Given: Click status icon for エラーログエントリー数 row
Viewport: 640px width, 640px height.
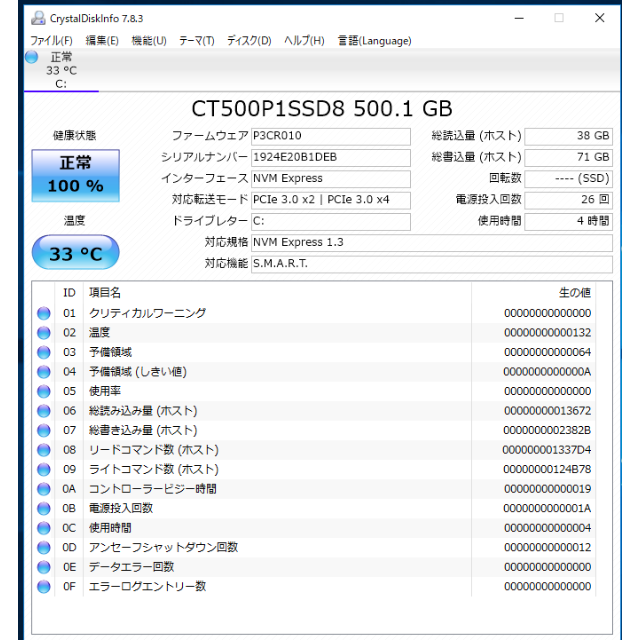Looking at the screenshot, I should 44,587.
